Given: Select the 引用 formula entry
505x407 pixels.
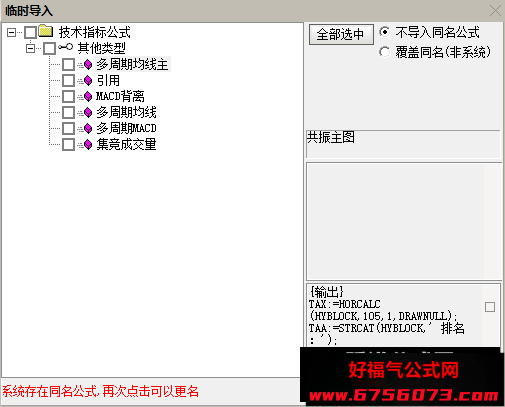Looking at the screenshot, I should tap(108, 80).
